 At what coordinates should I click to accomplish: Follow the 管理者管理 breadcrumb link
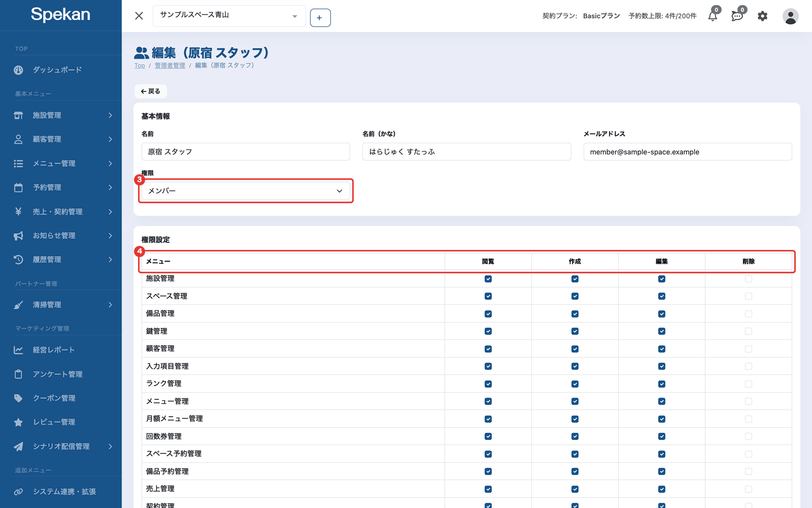click(x=170, y=66)
